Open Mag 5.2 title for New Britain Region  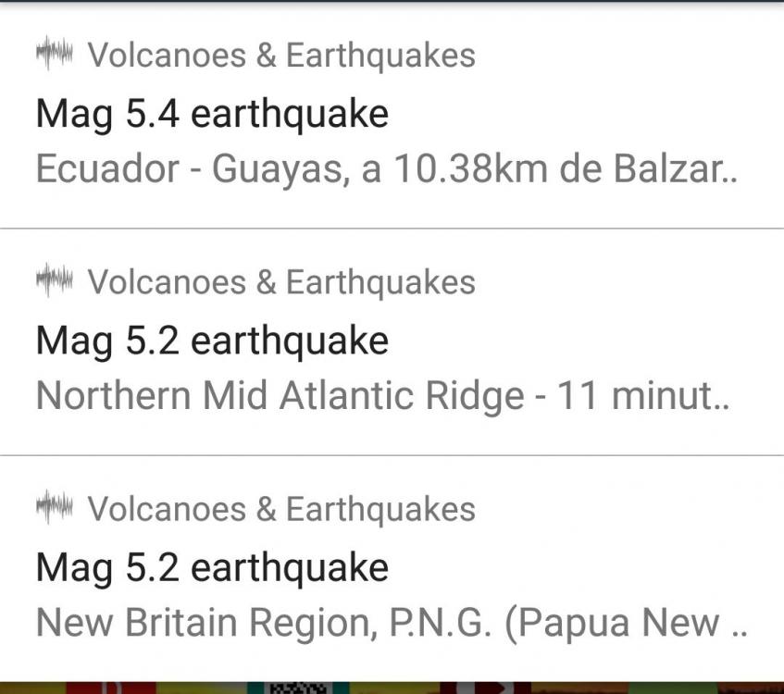coord(212,567)
